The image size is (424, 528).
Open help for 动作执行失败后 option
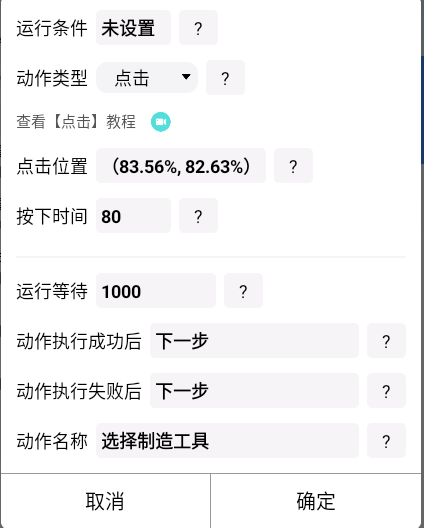pyautogui.click(x=386, y=391)
